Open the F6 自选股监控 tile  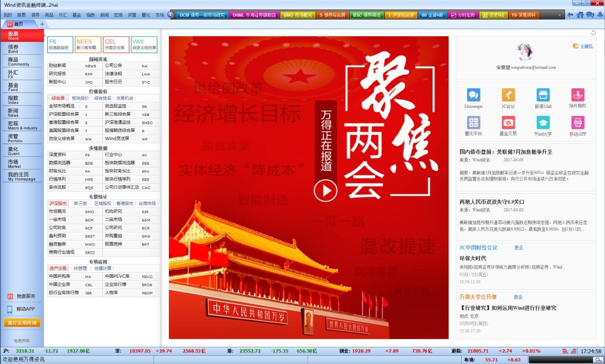tap(61, 45)
